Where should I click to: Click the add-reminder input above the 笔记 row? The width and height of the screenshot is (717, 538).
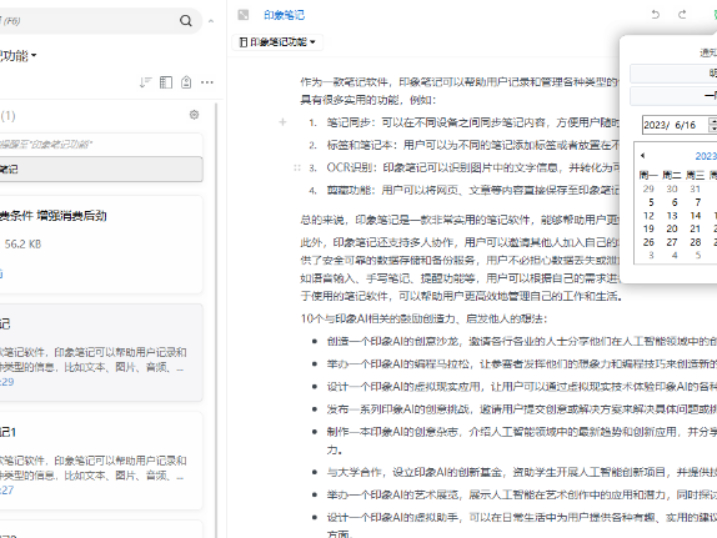click(101, 145)
